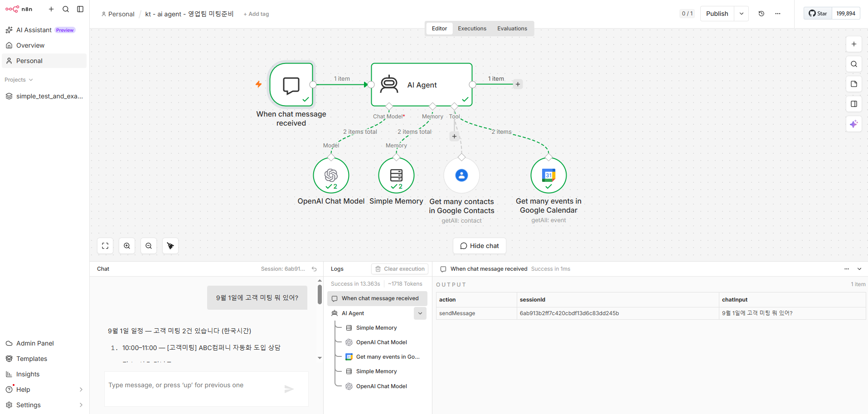The height and width of the screenshot is (414, 868).
Task: Add sticky note on canvas
Action: (x=854, y=84)
